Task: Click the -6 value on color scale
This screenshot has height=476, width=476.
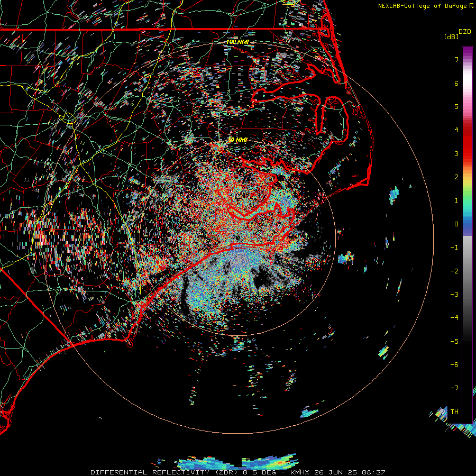Action: tap(454, 365)
